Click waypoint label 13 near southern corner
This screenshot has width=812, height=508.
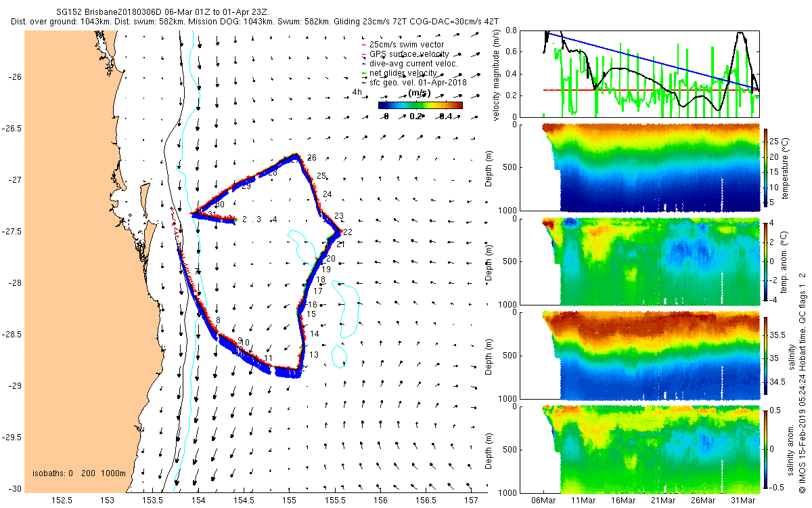click(314, 355)
